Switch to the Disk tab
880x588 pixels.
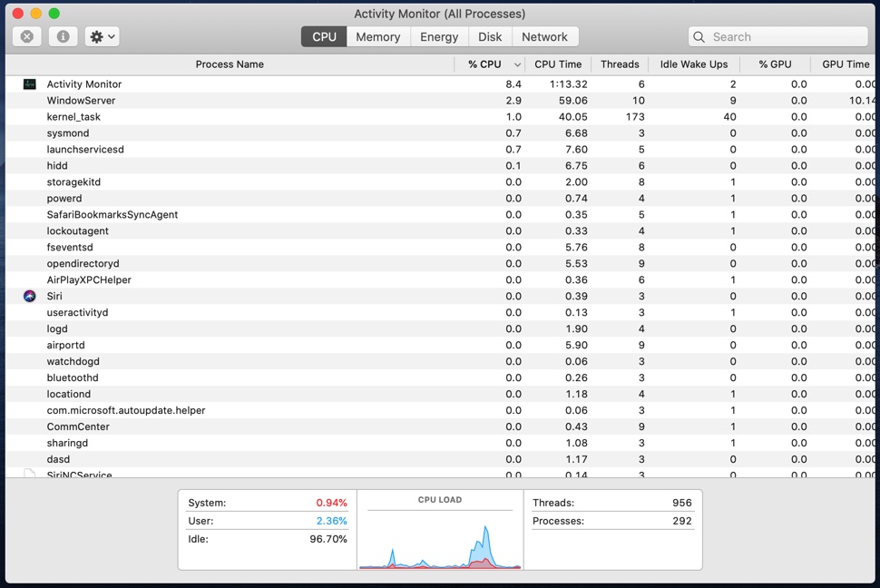(490, 36)
